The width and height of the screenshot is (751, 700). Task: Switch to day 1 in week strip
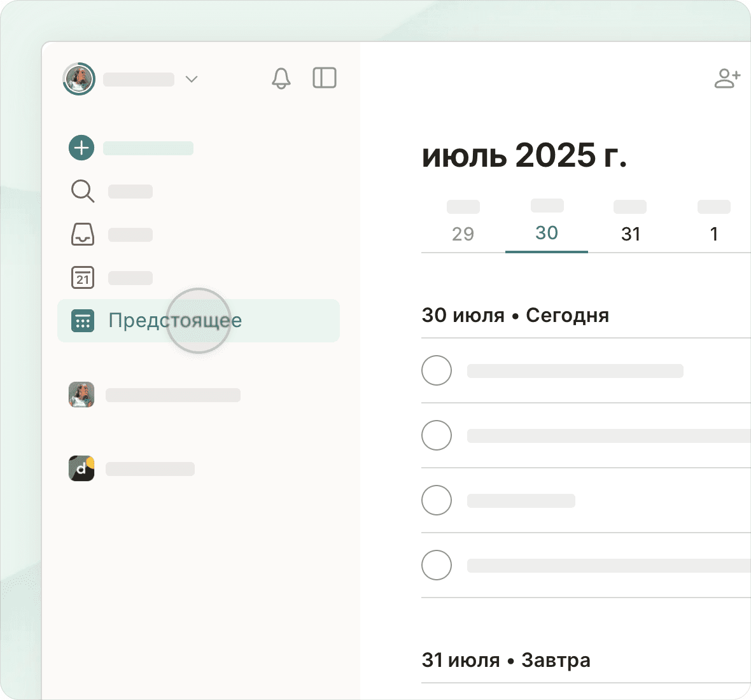[x=713, y=234]
